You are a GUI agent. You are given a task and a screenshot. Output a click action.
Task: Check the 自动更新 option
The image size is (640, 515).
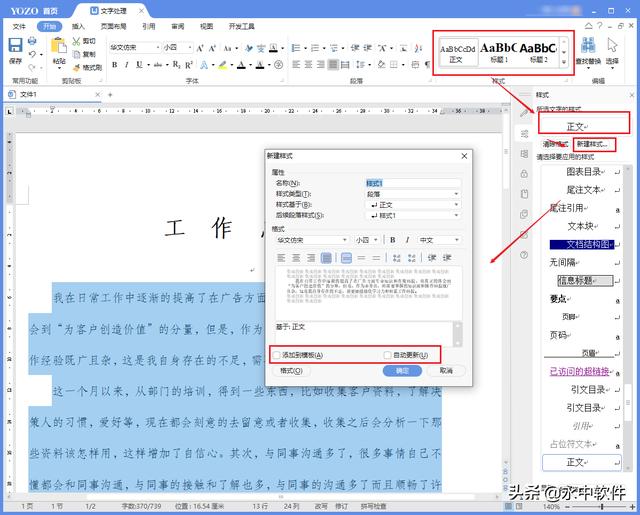388,355
